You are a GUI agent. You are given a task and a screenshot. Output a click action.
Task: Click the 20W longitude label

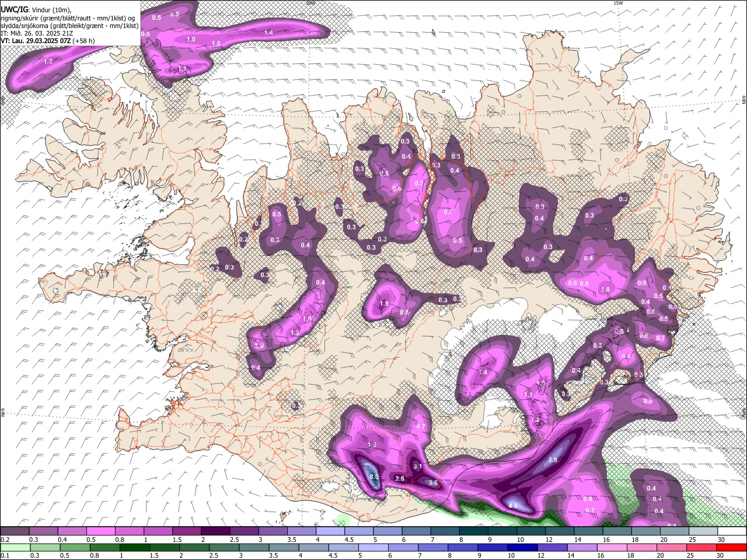(x=310, y=3)
